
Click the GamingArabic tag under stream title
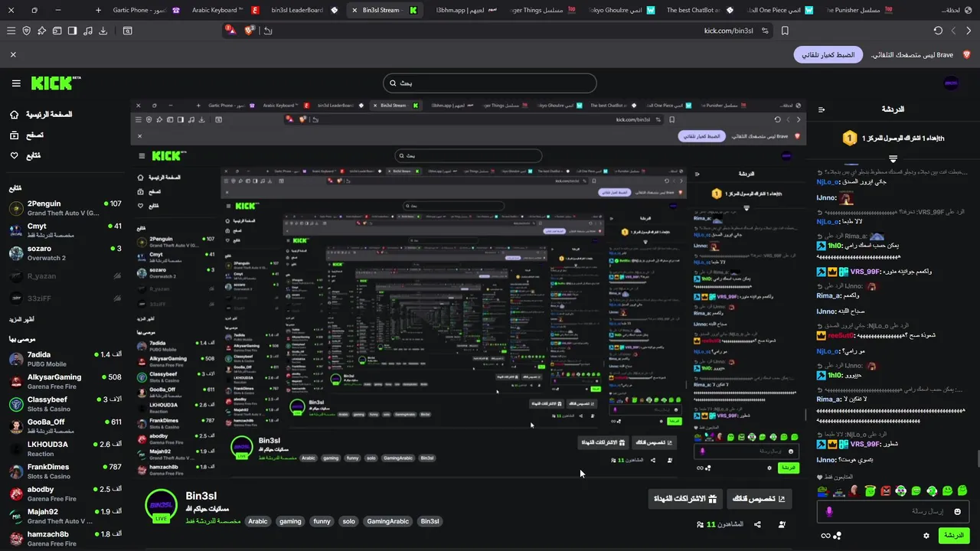coord(388,521)
